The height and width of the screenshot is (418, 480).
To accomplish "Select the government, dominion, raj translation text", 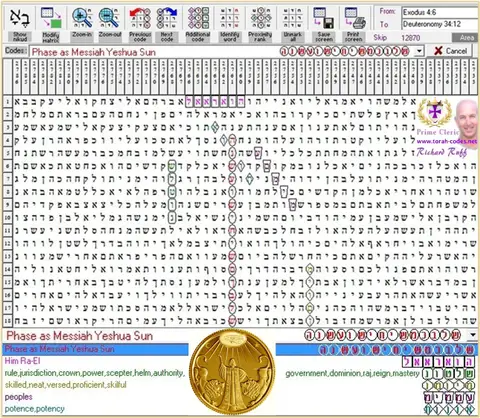I will click(x=352, y=373).
